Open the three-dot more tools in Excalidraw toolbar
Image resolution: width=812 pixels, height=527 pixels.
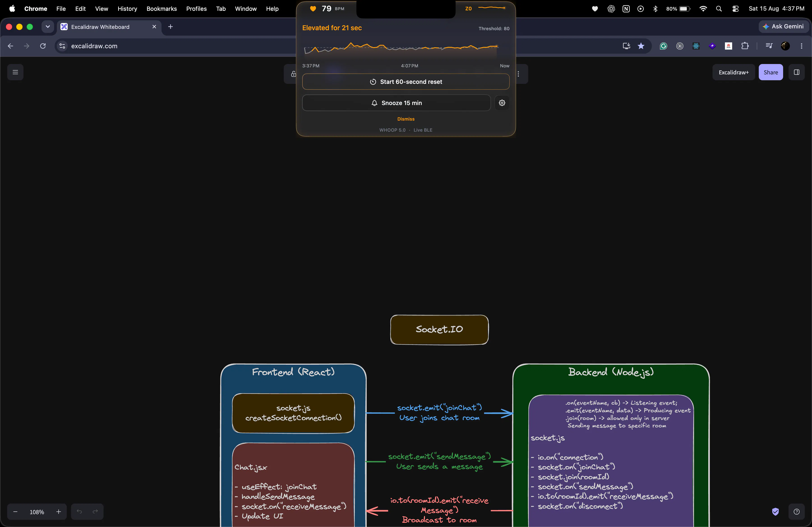point(518,74)
